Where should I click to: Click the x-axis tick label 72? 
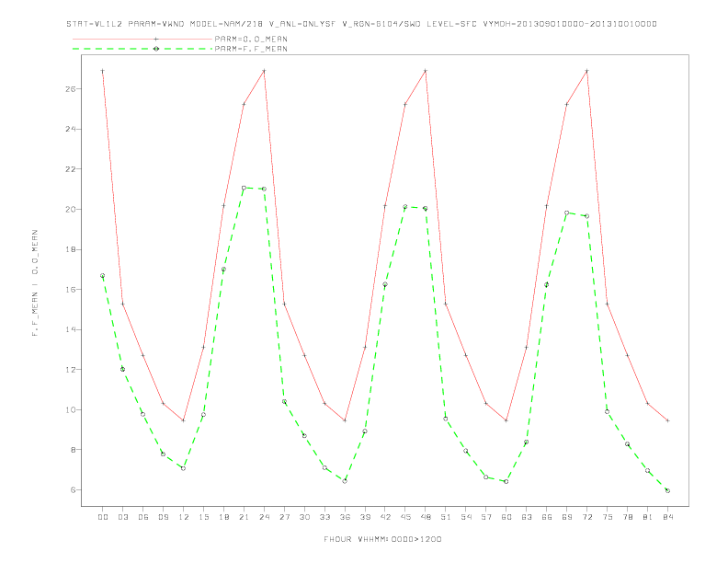pos(587,517)
